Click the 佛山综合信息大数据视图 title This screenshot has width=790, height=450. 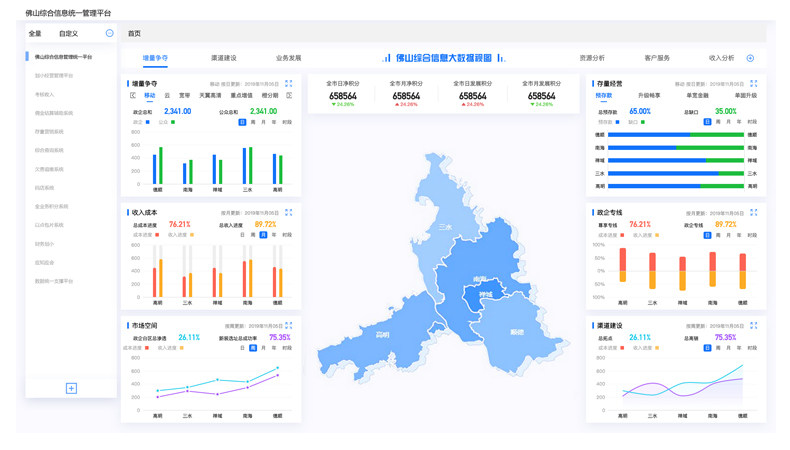point(443,58)
